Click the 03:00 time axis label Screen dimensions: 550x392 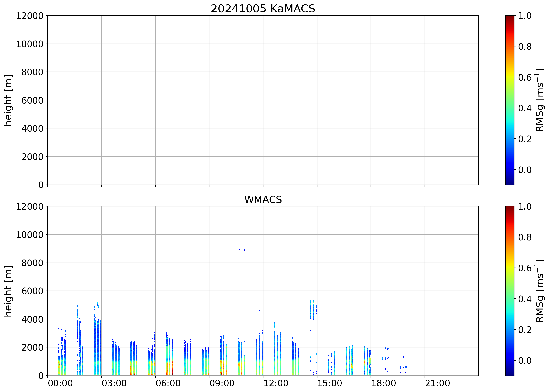114,383
